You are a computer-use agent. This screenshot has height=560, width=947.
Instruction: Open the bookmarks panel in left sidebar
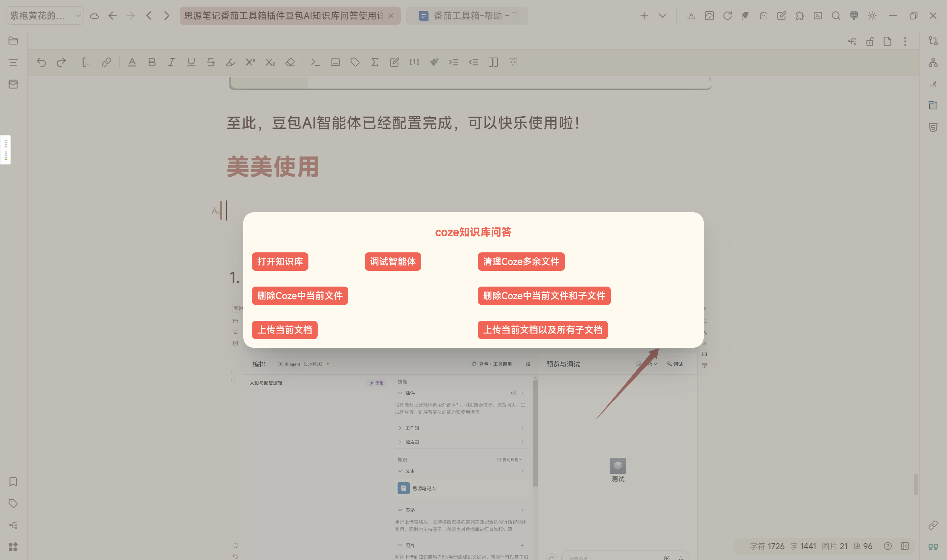click(13, 481)
